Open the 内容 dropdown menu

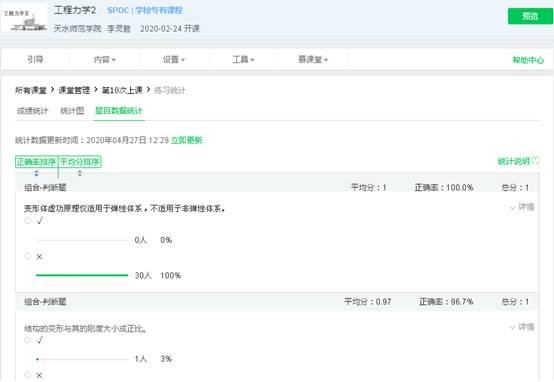[105, 59]
